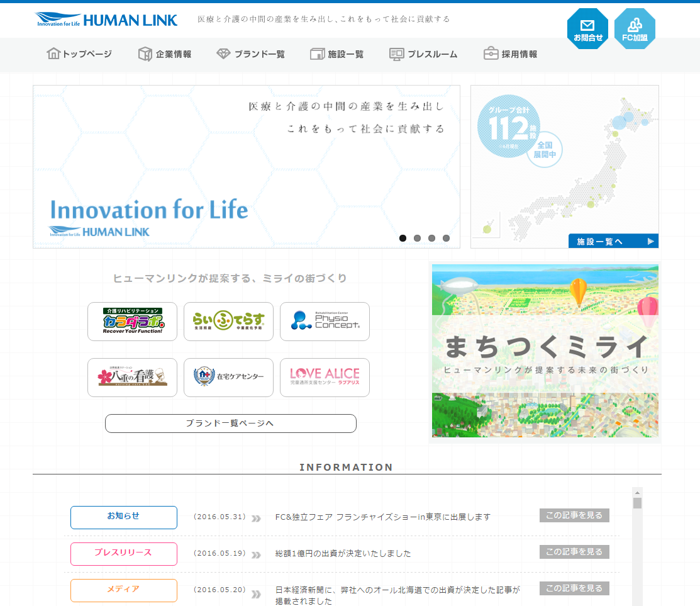
Task: Open the わらダラボ brand logo
Action: click(x=132, y=322)
